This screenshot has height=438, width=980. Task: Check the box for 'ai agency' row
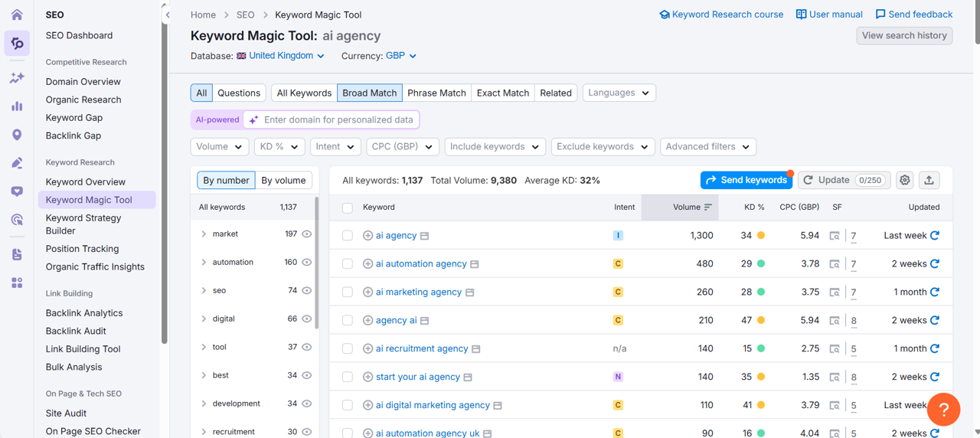tap(348, 236)
